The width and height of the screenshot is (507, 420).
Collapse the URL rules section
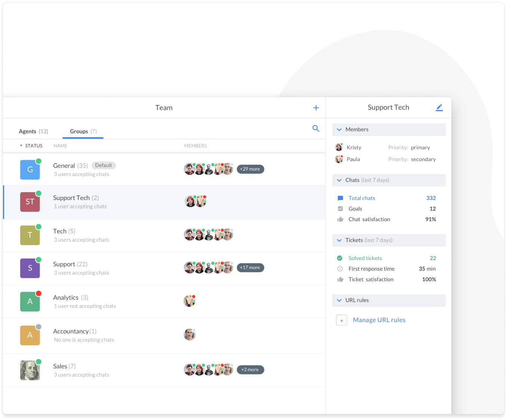339,300
